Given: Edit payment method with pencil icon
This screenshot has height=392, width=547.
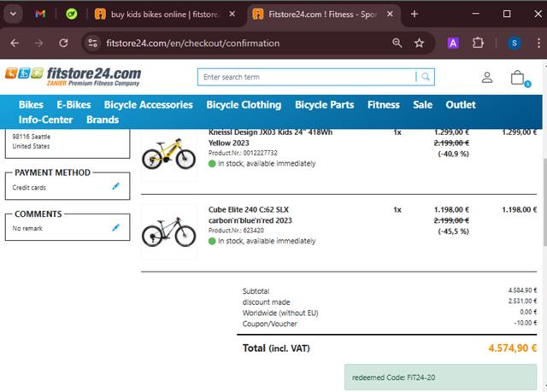Looking at the screenshot, I should tap(116, 186).
